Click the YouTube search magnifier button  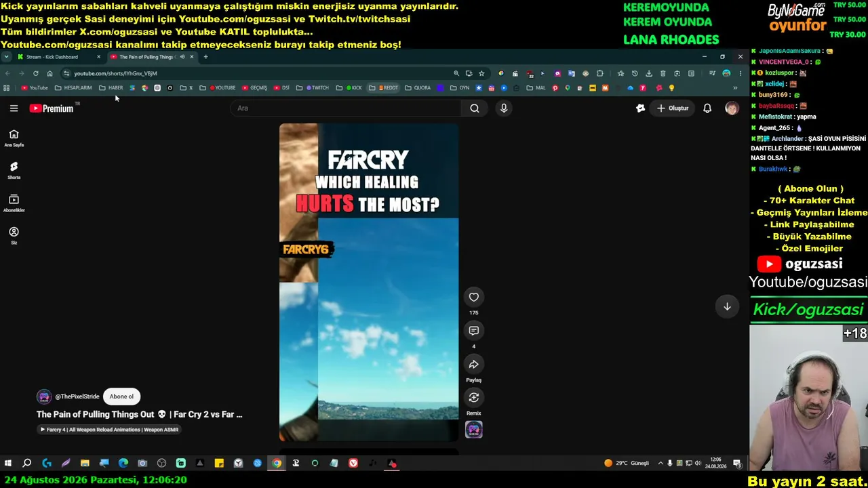point(475,108)
